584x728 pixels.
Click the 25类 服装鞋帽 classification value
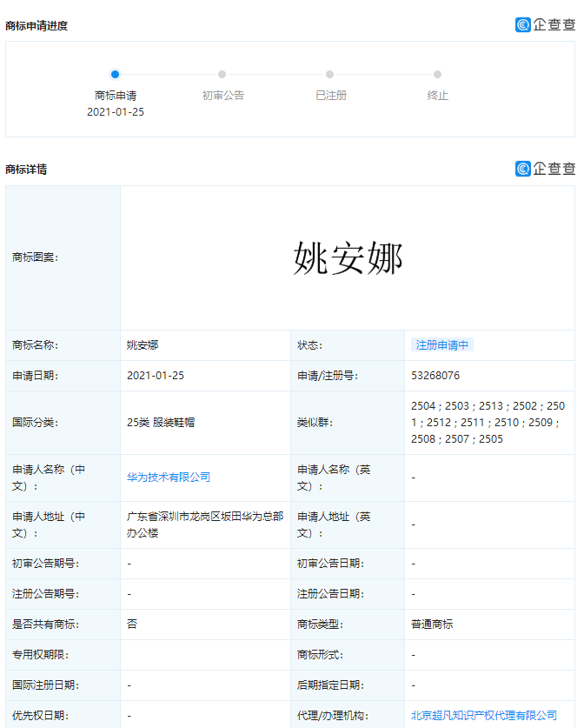(x=161, y=423)
